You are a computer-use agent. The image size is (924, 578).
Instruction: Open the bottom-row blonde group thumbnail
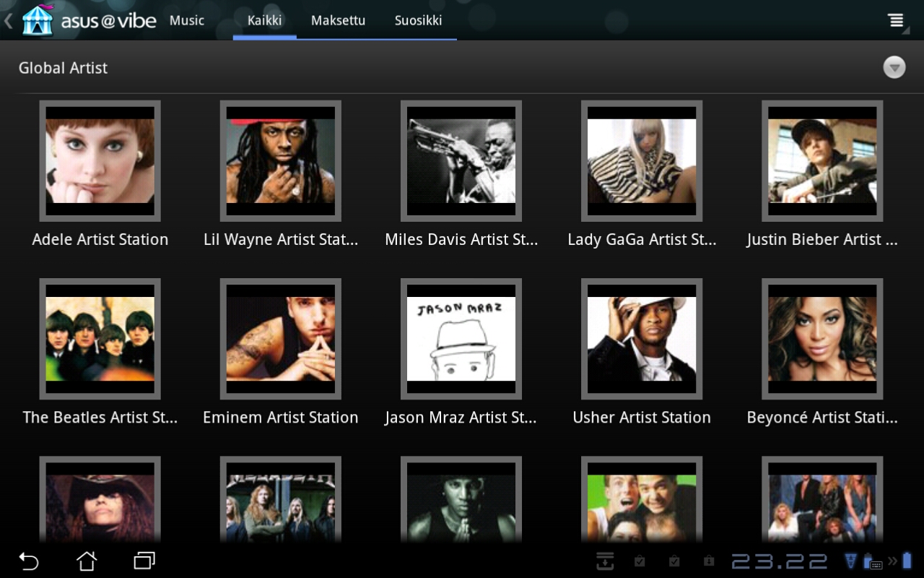pyautogui.click(x=822, y=500)
